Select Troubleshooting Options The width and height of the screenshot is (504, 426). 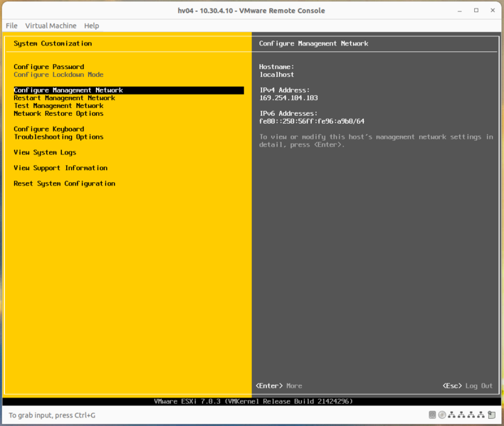[x=58, y=137]
